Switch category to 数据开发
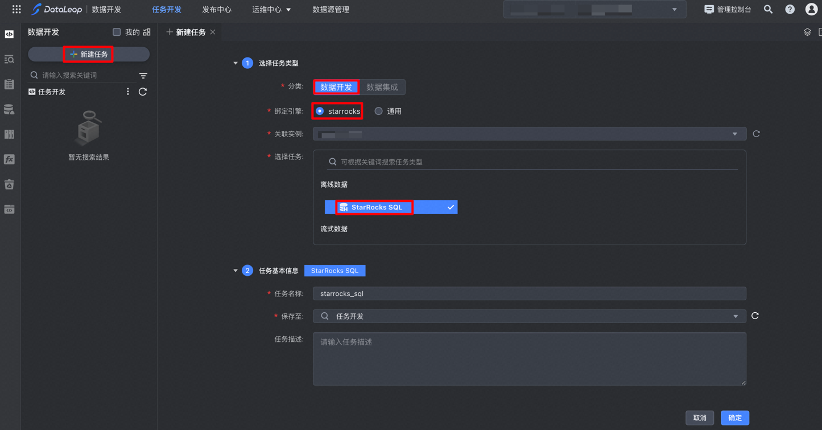This screenshot has height=430, width=822. pos(336,87)
